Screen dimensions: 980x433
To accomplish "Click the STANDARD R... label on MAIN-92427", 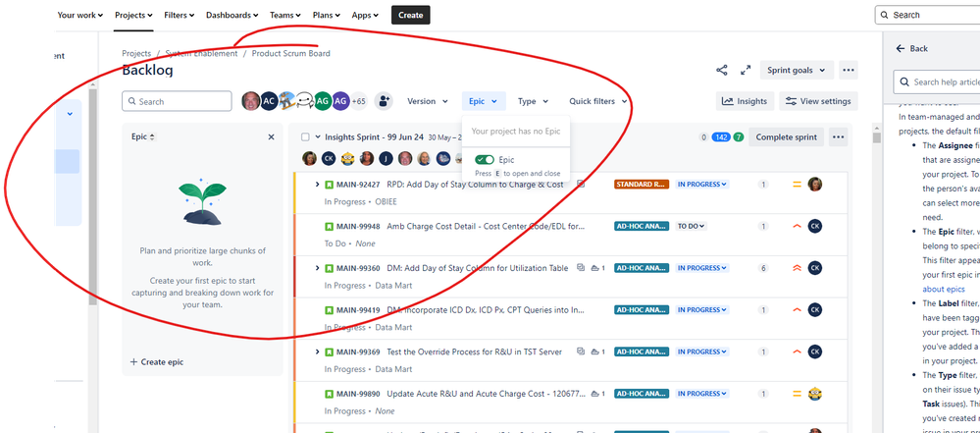I will tap(642, 185).
